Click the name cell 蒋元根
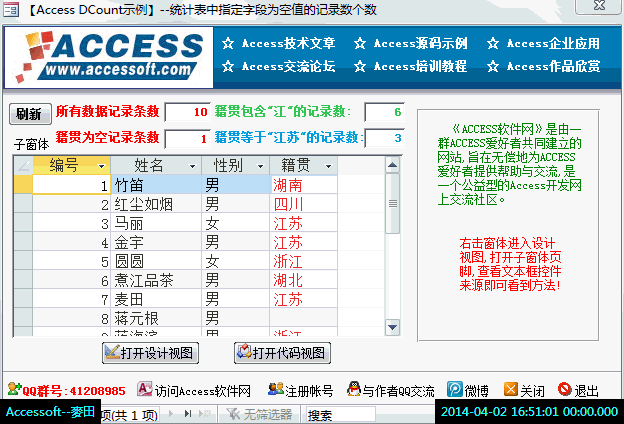The width and height of the screenshot is (624, 424). coord(156,318)
